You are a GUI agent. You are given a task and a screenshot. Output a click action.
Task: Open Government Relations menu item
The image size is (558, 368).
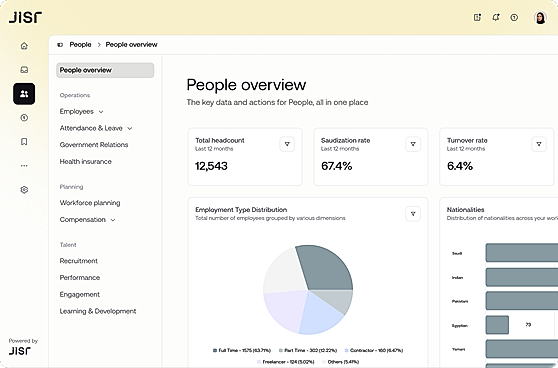(94, 145)
